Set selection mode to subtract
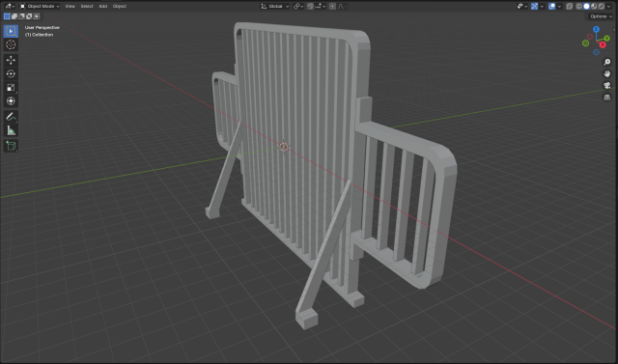The width and height of the screenshot is (618, 364). (21, 16)
